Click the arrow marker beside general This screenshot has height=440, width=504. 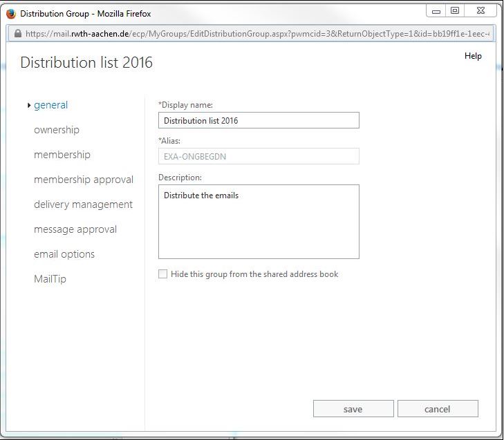[28, 106]
